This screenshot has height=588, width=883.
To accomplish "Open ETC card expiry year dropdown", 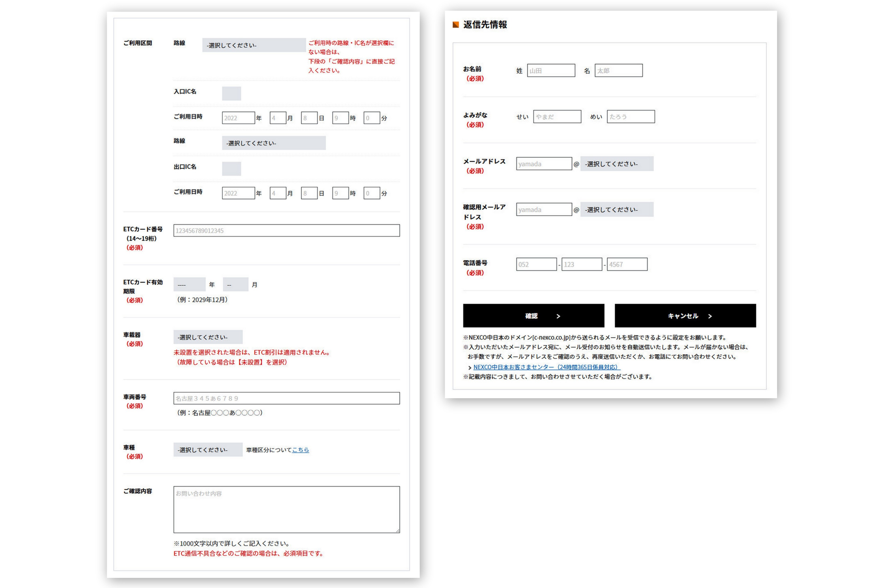I will (x=189, y=285).
